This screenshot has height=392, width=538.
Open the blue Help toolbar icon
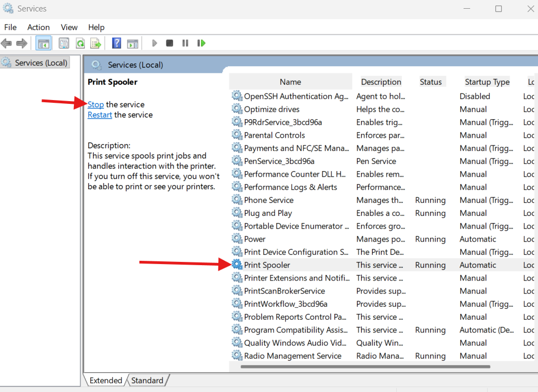click(117, 43)
